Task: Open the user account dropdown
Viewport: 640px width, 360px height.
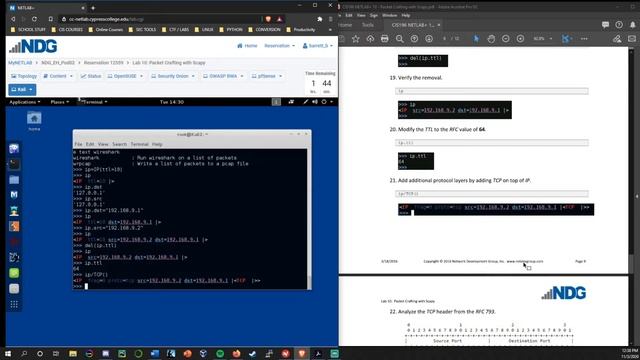Action: click(x=318, y=46)
